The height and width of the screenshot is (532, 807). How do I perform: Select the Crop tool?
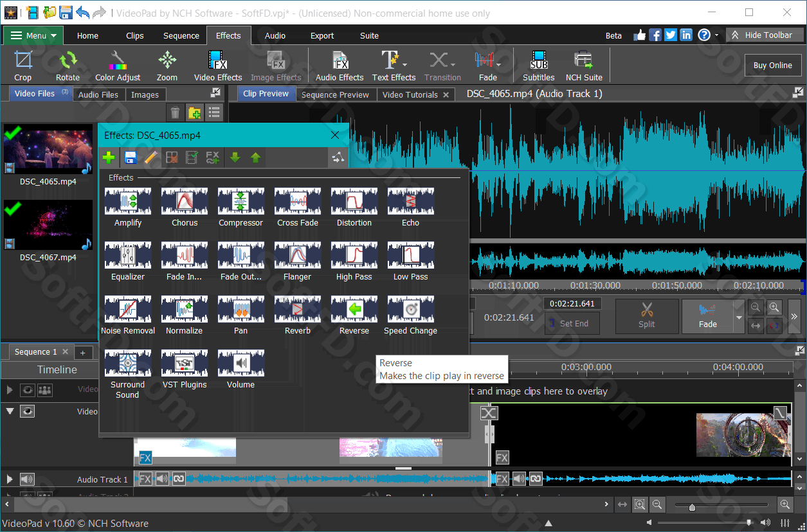tap(23, 66)
